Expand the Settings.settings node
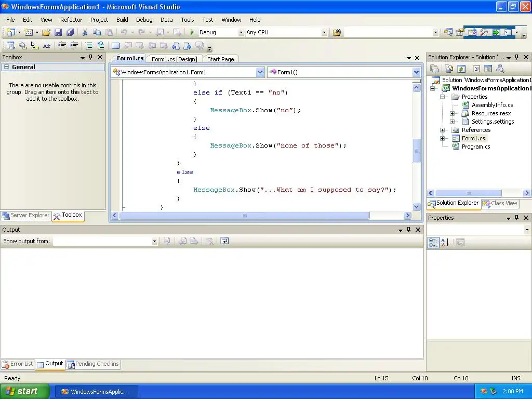The height and width of the screenshot is (399, 532). pyautogui.click(x=453, y=122)
